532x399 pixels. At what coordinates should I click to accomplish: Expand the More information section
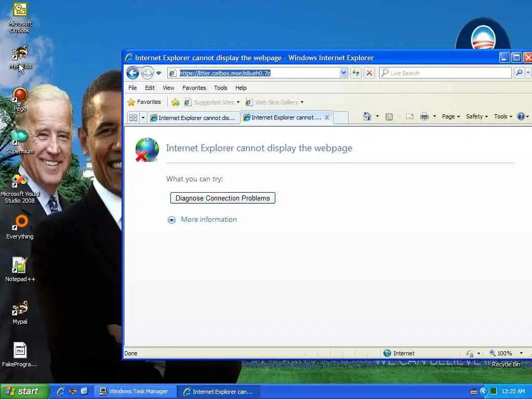point(202,220)
